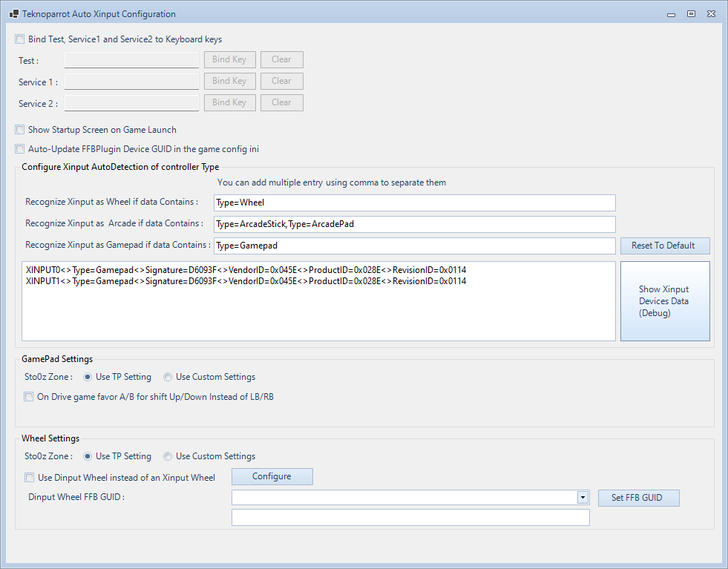728x569 pixels.
Task: Click Show Xinput Devices Data (Debug) button
Action: (665, 301)
